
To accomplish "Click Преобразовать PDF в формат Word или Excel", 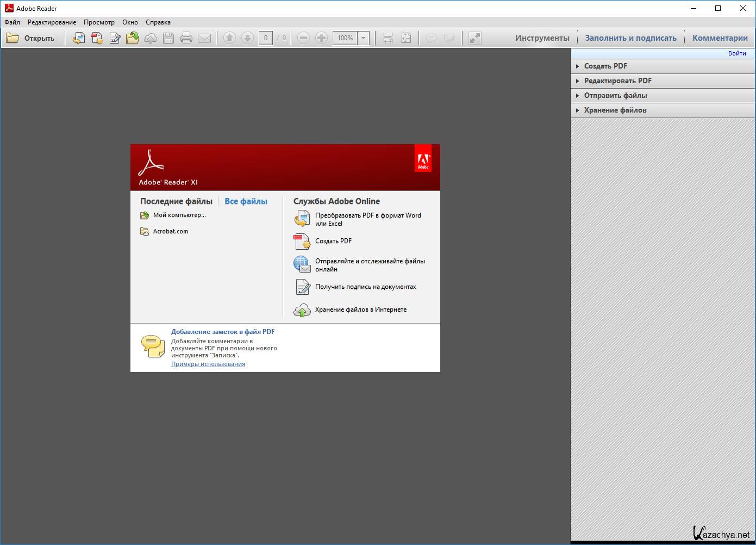I will coord(368,219).
